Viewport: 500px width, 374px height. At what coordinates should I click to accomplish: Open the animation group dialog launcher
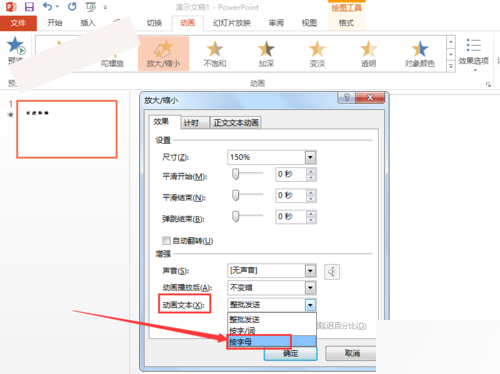coord(488,85)
